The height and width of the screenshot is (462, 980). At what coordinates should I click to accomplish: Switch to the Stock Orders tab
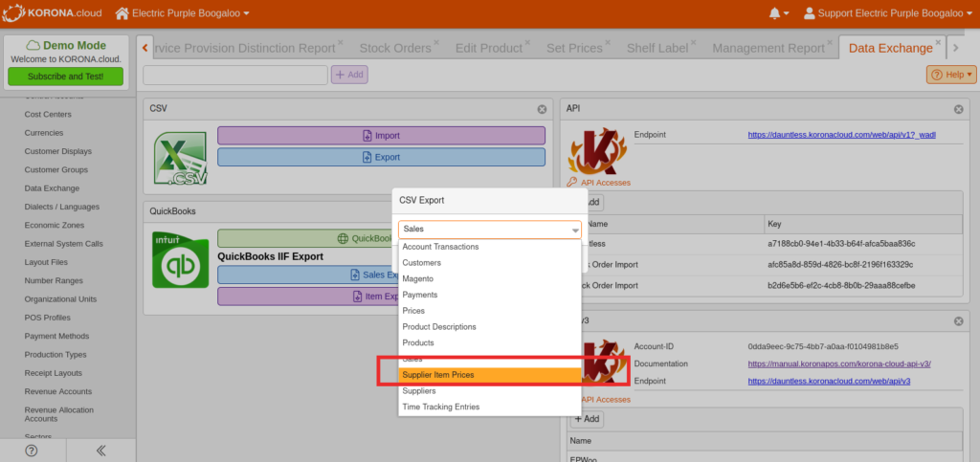[x=395, y=48]
